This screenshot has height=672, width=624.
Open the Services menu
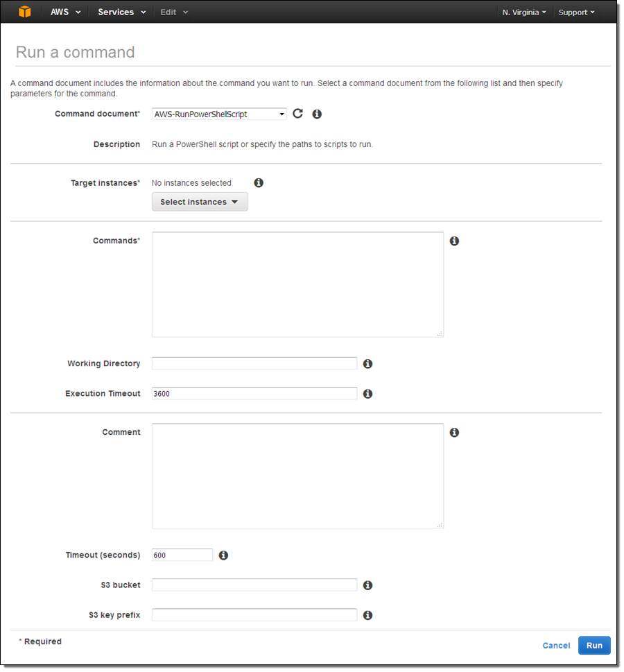click(x=122, y=12)
